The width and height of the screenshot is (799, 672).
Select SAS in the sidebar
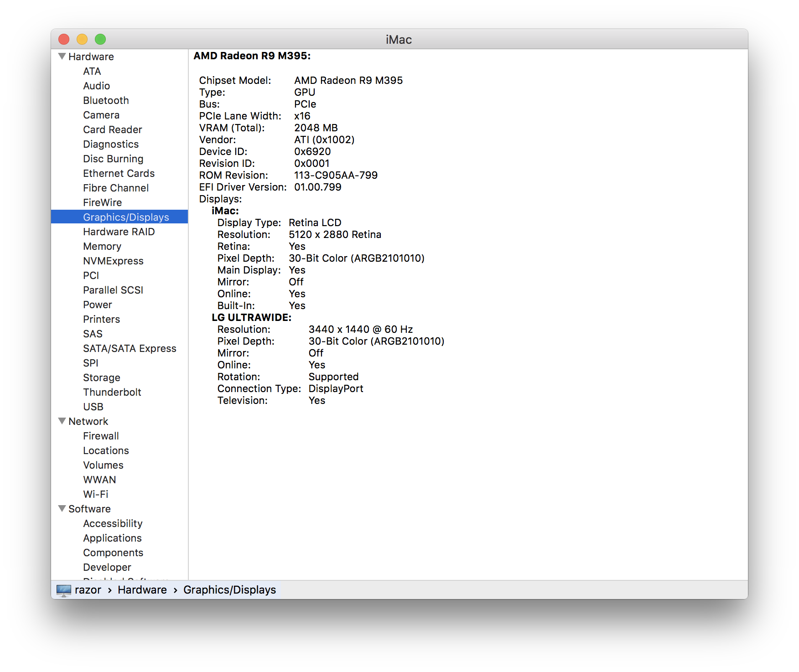pos(93,334)
